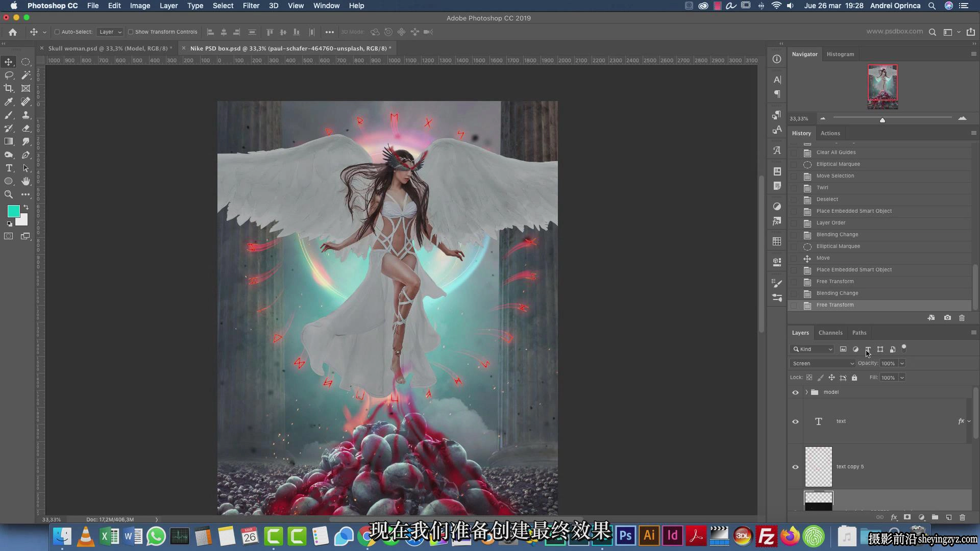
Task: Switch to the Channels tab
Action: [x=830, y=333]
